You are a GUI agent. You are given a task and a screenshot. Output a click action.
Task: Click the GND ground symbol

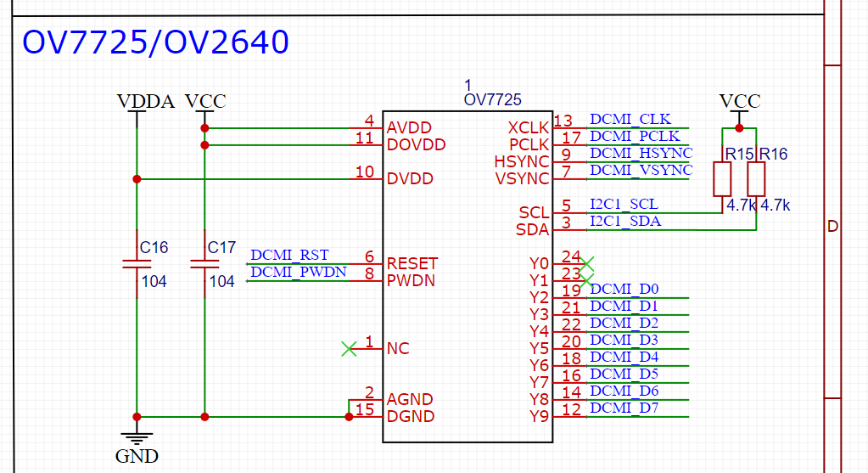pos(137,449)
